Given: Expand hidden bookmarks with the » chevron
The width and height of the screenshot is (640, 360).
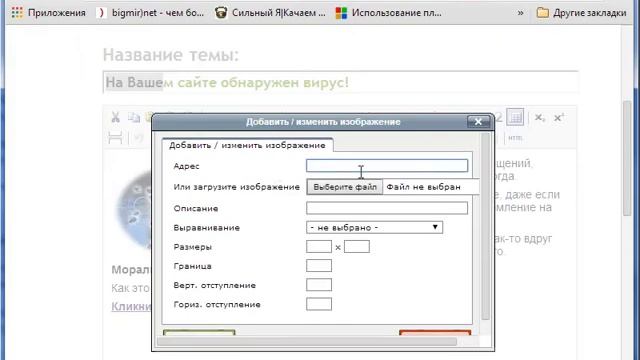Looking at the screenshot, I should (x=520, y=13).
